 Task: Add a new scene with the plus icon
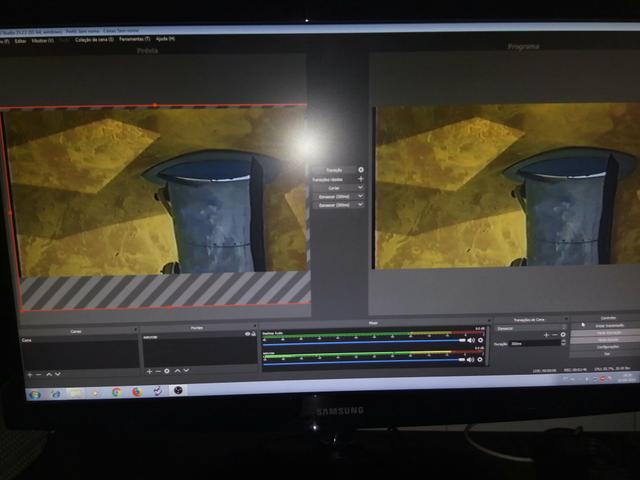pyautogui.click(x=30, y=374)
